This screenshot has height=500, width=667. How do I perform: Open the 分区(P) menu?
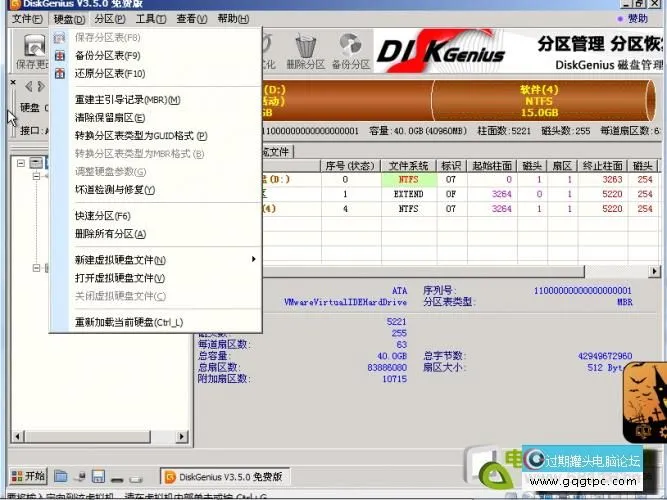(110, 19)
